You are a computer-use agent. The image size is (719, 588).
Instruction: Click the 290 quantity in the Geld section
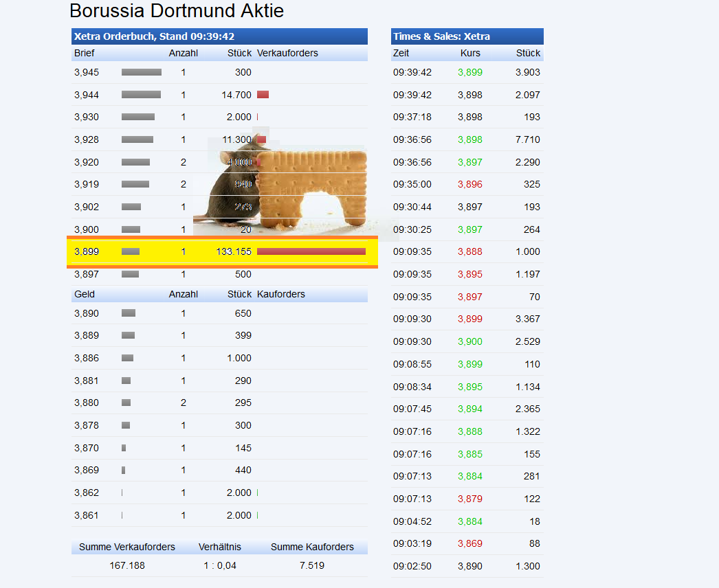pos(243,381)
